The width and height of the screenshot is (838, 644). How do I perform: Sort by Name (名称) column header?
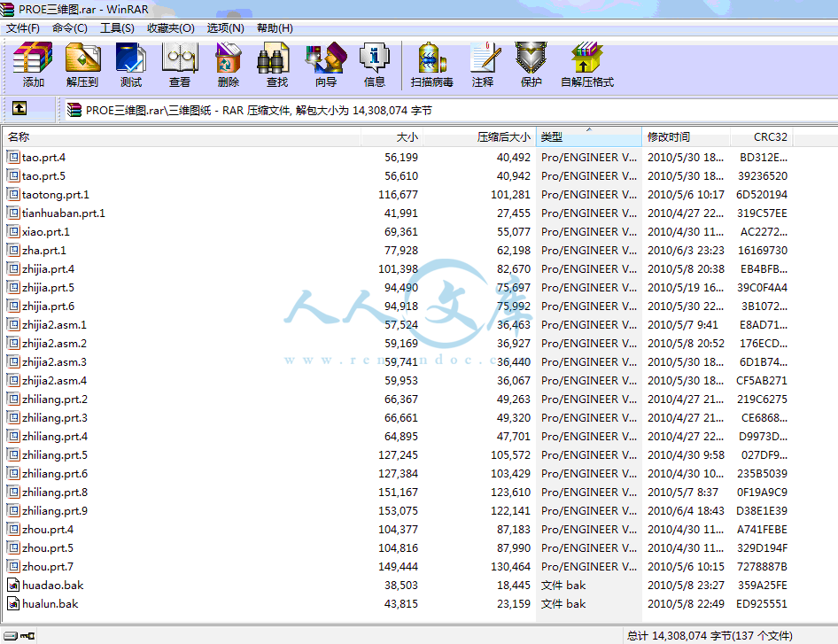(x=182, y=136)
